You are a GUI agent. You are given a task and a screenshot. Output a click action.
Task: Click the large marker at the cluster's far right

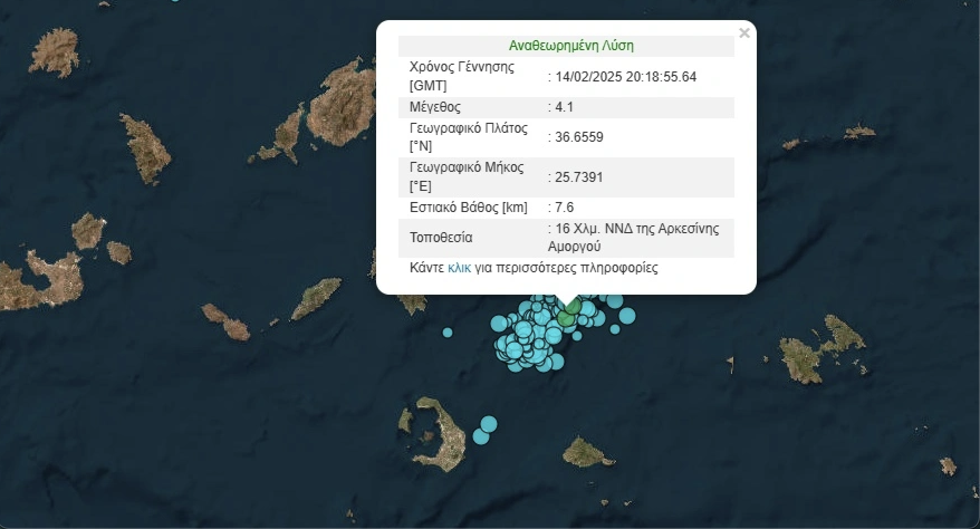point(627,316)
